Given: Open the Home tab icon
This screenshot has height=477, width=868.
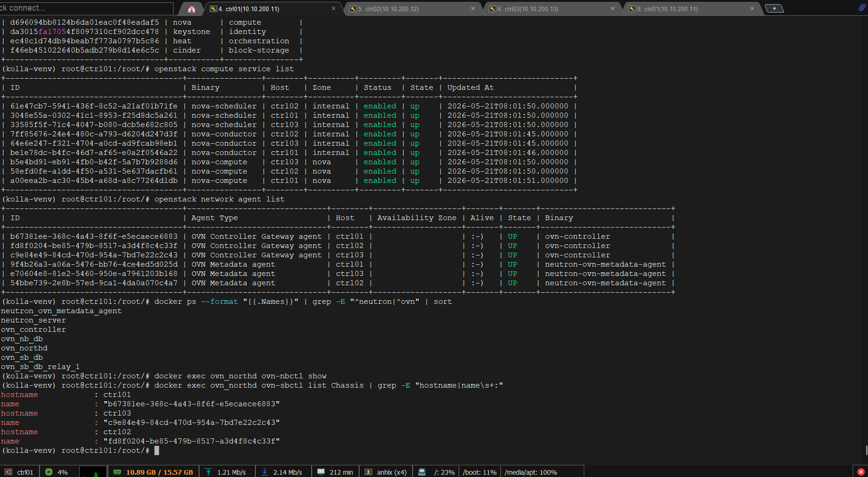Looking at the screenshot, I should pyautogui.click(x=191, y=9).
